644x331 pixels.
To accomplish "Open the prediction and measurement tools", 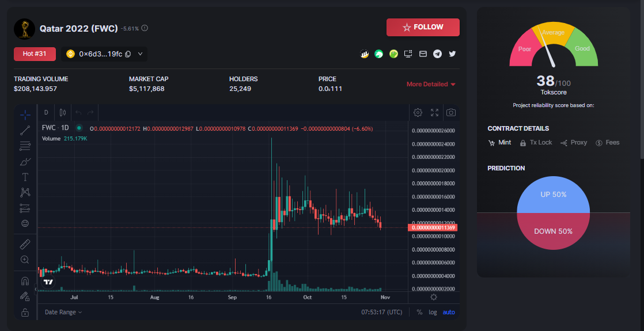I will pyautogui.click(x=25, y=208).
